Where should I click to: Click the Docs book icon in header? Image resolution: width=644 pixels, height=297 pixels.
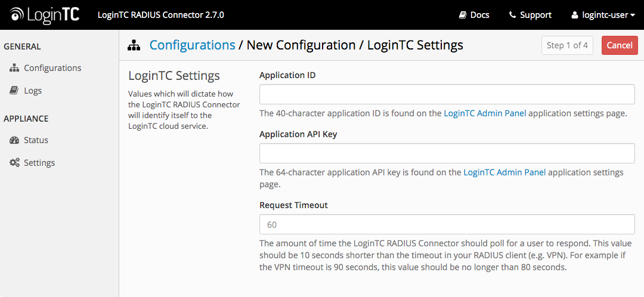[463, 15]
